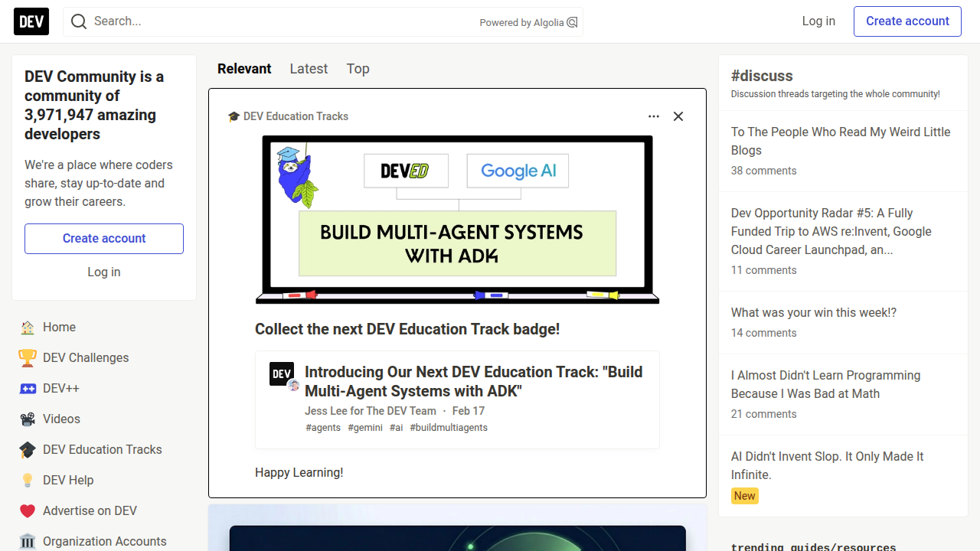Switch to the Top feed tab

pyautogui.click(x=358, y=69)
